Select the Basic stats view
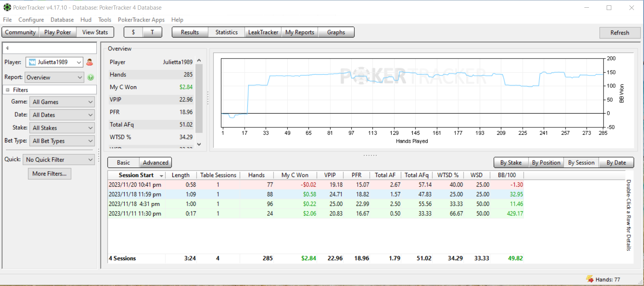 point(123,162)
